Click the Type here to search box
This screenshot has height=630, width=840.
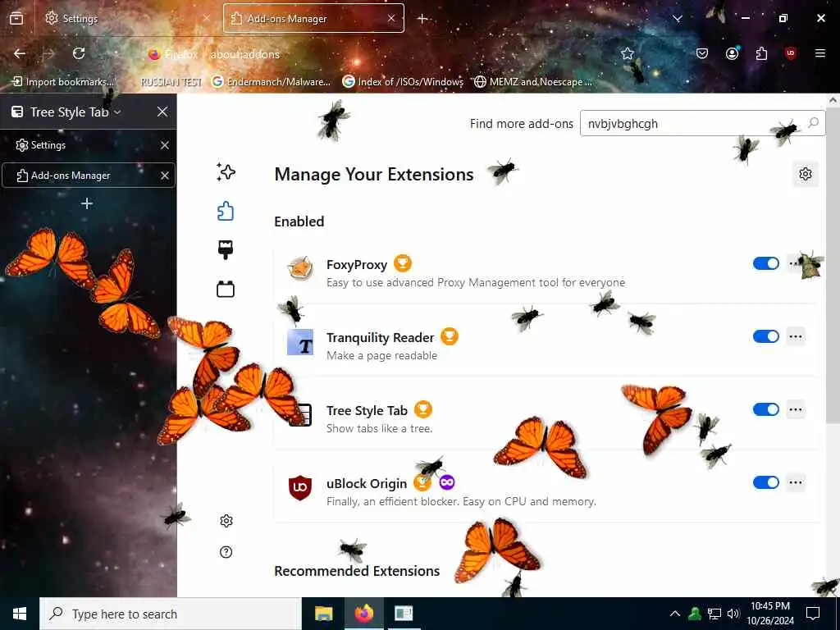[171, 614]
